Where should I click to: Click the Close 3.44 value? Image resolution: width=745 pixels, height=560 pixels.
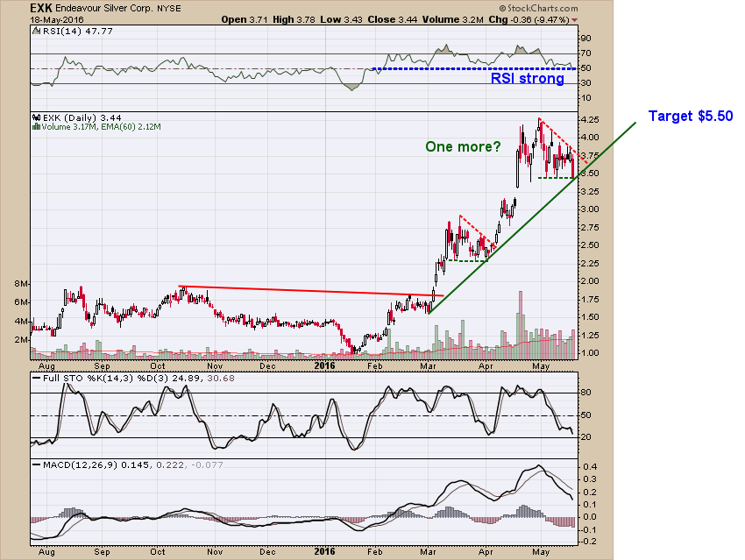392,19
